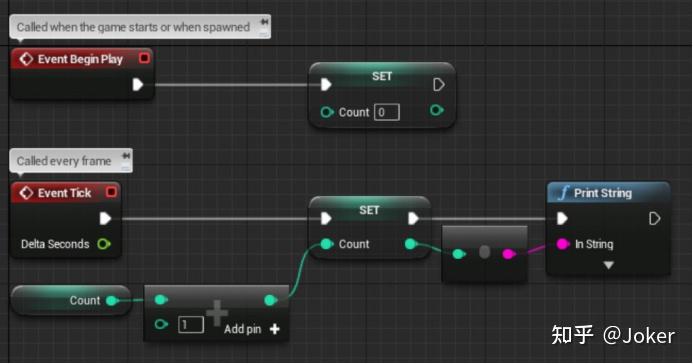The width and height of the screenshot is (693, 364).
Task: Click second input pin of add node
Action: tap(161, 325)
